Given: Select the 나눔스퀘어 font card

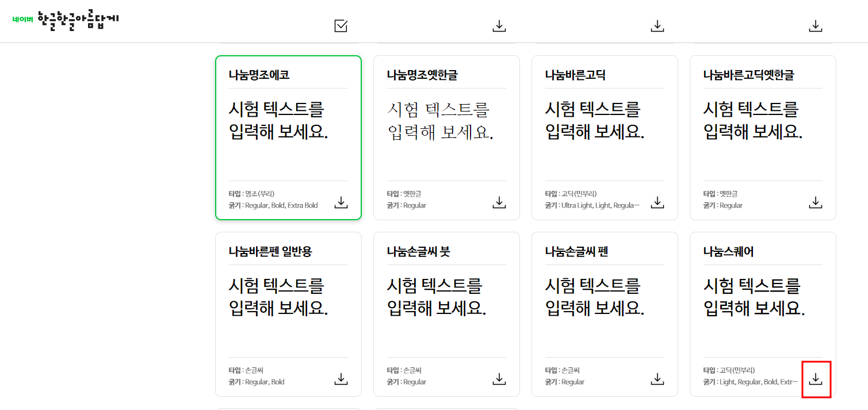Looking at the screenshot, I should pyautogui.click(x=763, y=315).
